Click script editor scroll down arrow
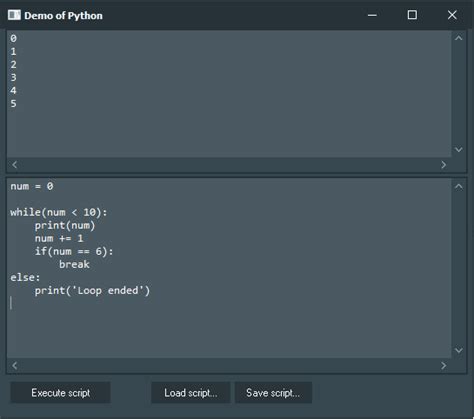Image resolution: width=474 pixels, height=419 pixels. tap(459, 350)
